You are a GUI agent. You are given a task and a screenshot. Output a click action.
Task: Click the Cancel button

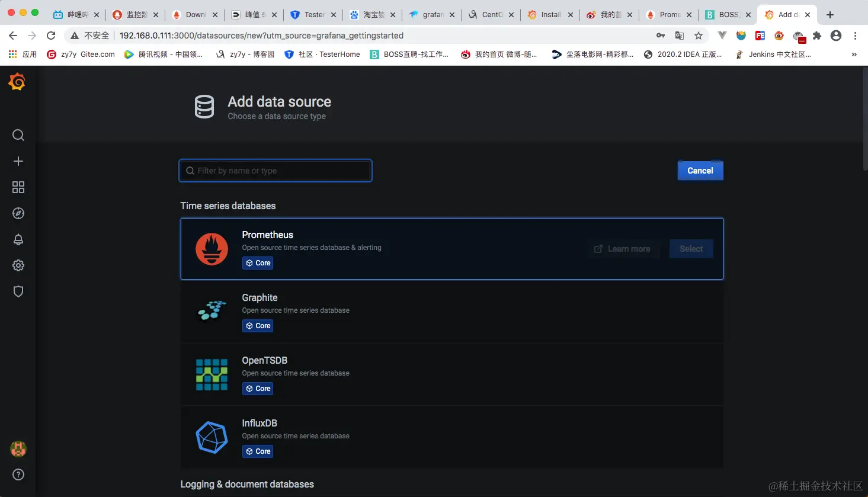700,171
